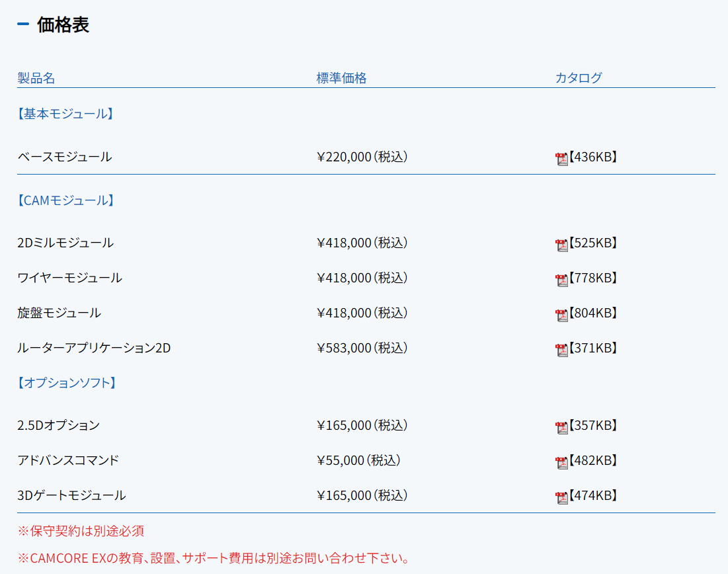728x574 pixels.
Task: Click the 価格表 section heading
Action: click(x=63, y=25)
